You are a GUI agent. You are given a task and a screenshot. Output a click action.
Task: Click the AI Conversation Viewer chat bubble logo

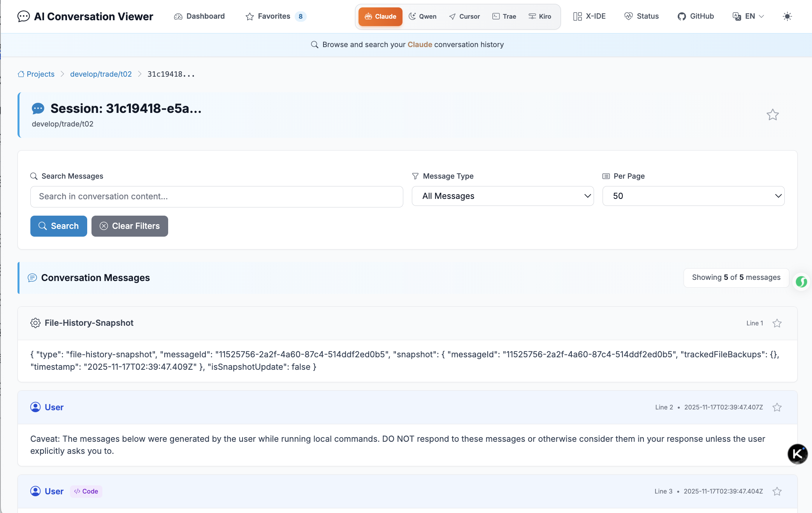[23, 16]
